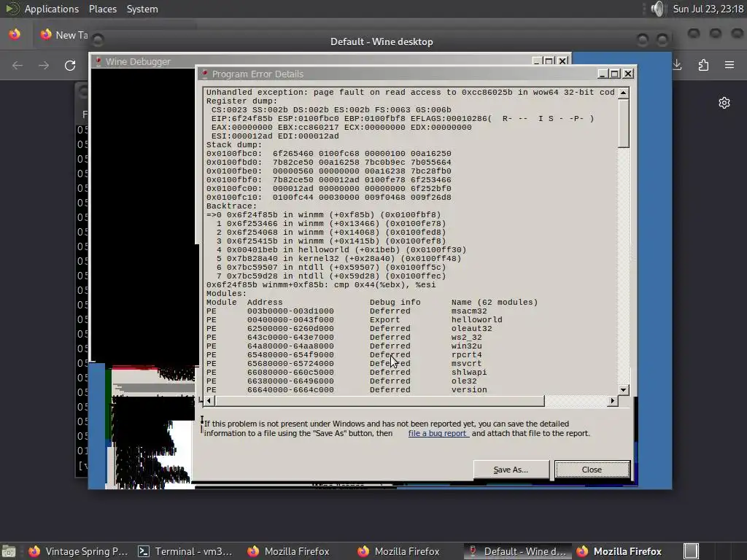This screenshot has width=747, height=560.
Task: Reload page in Firefox toolbar
Action: [70, 65]
